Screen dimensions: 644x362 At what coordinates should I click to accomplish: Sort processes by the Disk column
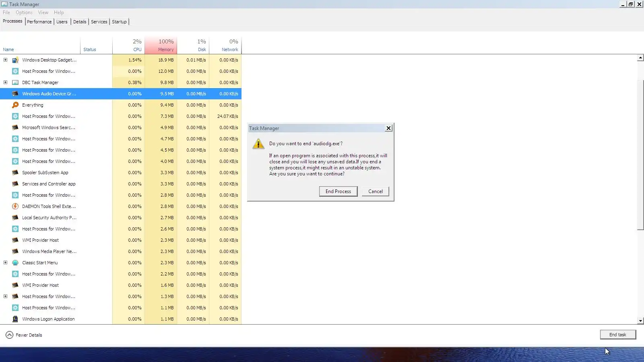(193, 45)
